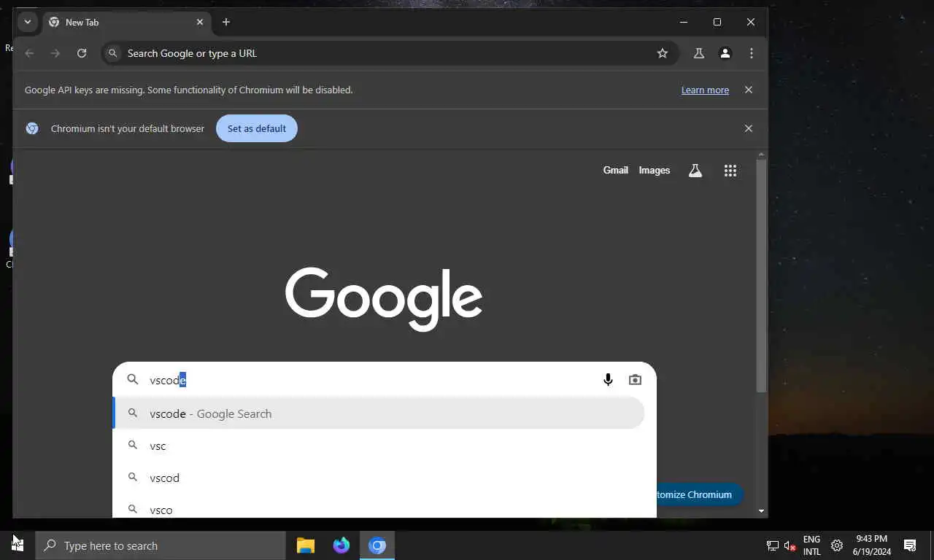Open the clock showing 9:43 PM
934x560 pixels.
(x=871, y=545)
